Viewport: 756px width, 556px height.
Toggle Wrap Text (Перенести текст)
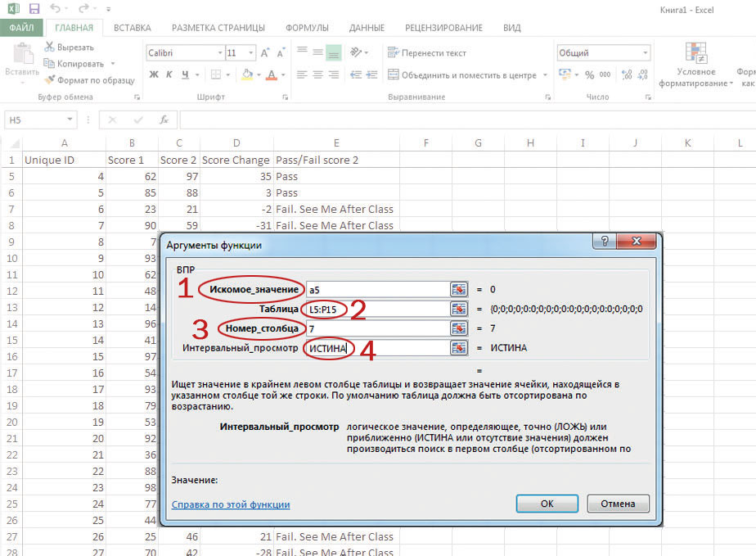[426, 53]
